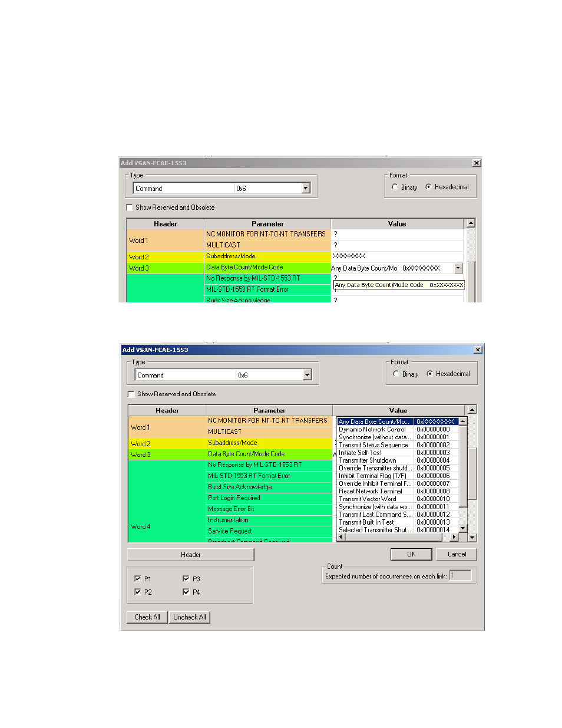This screenshot has width=562, height=728.
Task: Toggle Show Reserved and Obsolete in lower dialog
Action: 131,394
